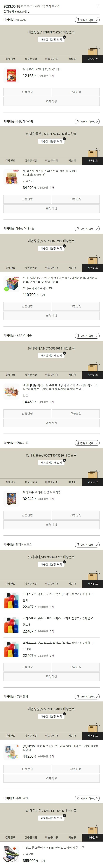Write a review for 오리온 과자선물세트
Image resolution: width=103 pixels, height=868 pixels.
coord(51,316)
